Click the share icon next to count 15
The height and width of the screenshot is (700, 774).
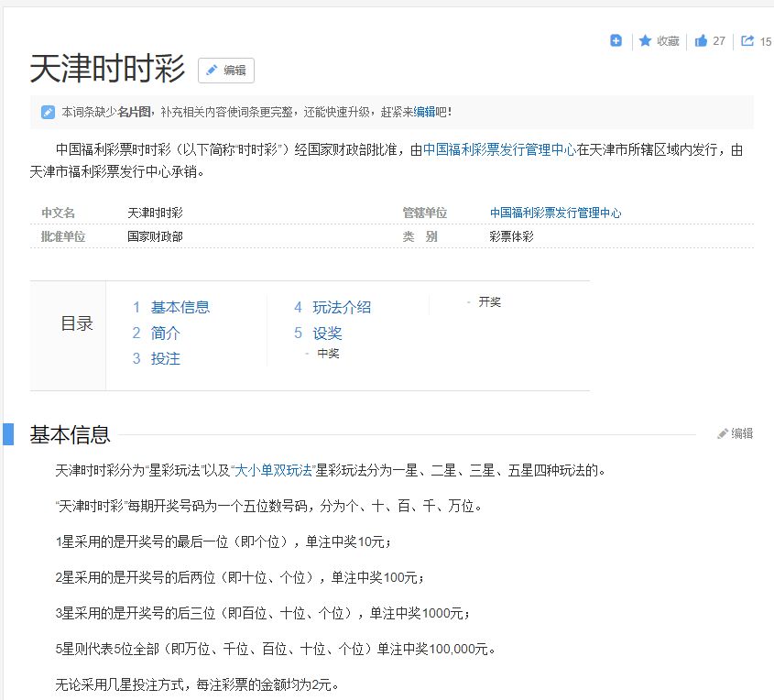pyautogui.click(x=747, y=40)
